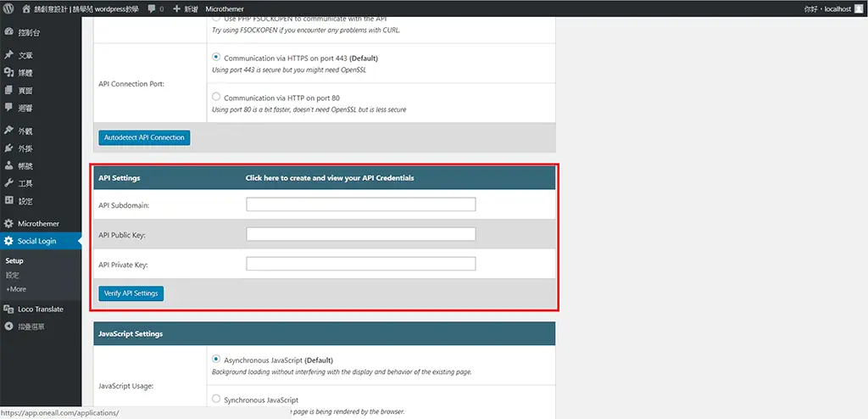Screen dimensions: 868x419
Task: Click the plus icon for new content
Action: click(176, 8)
